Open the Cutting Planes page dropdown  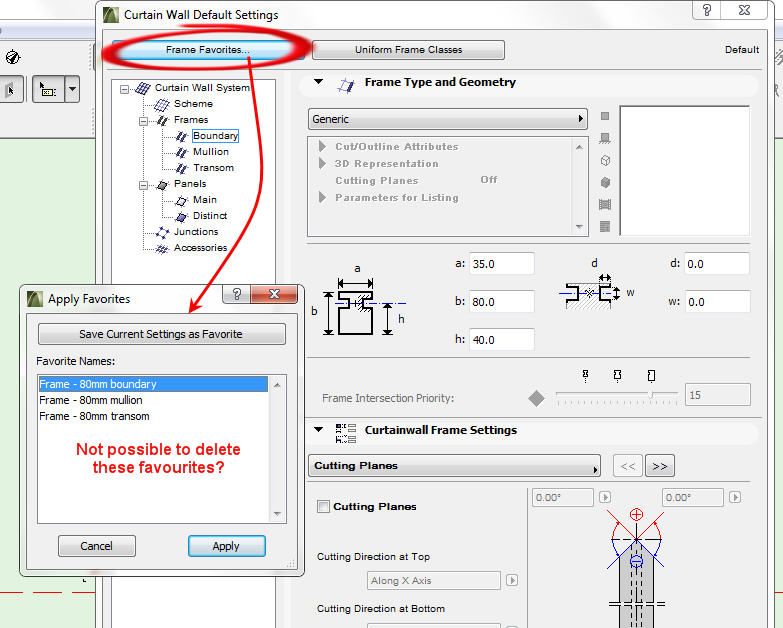click(454, 465)
